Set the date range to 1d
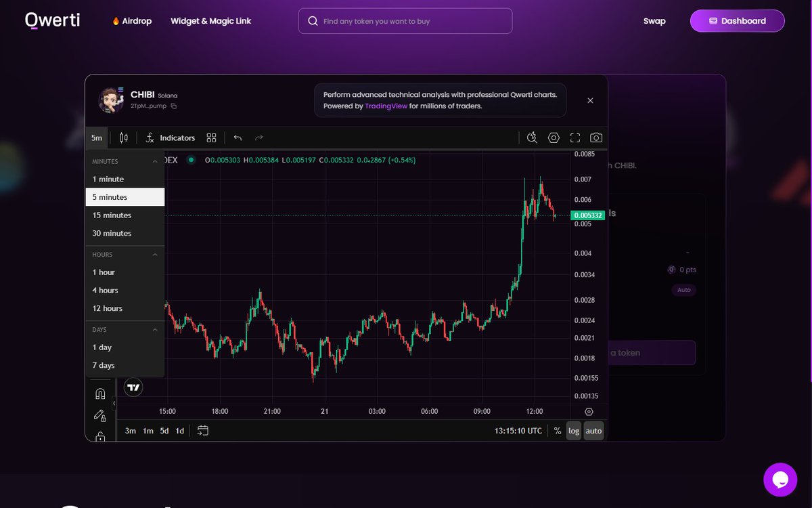The height and width of the screenshot is (508, 812). click(x=180, y=431)
